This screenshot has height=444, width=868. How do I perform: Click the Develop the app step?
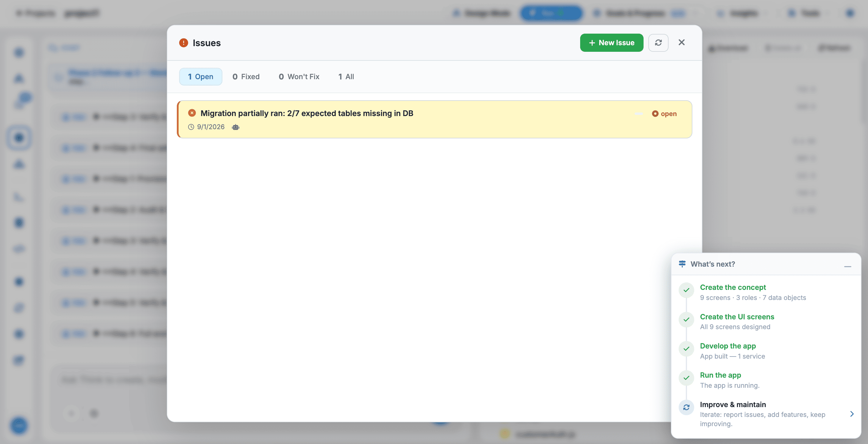click(x=766, y=351)
